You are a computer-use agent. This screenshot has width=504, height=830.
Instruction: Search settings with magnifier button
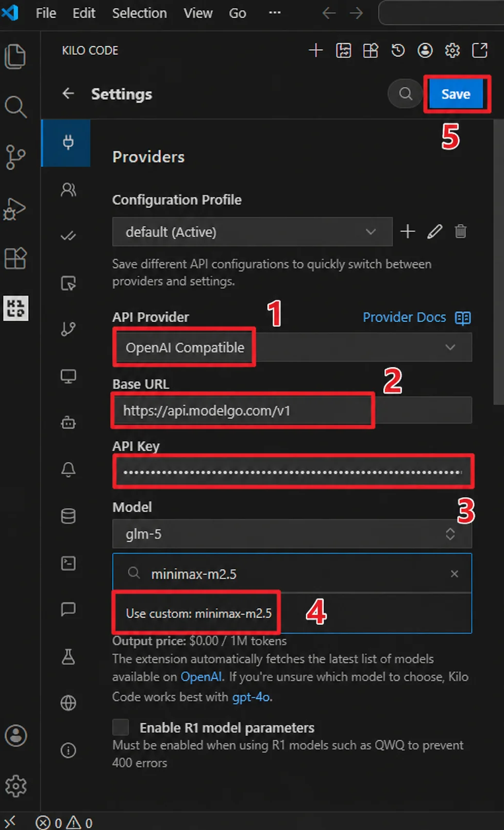pos(406,94)
